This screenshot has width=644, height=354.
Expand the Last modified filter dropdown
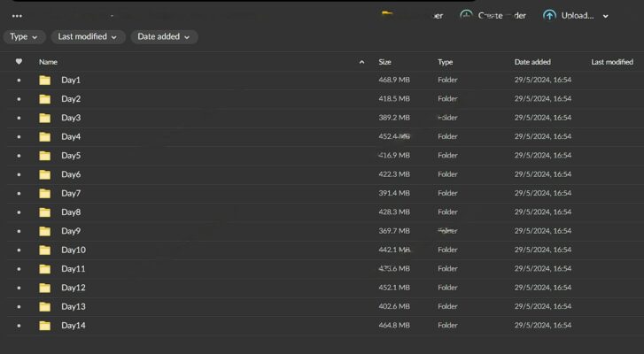pos(88,37)
